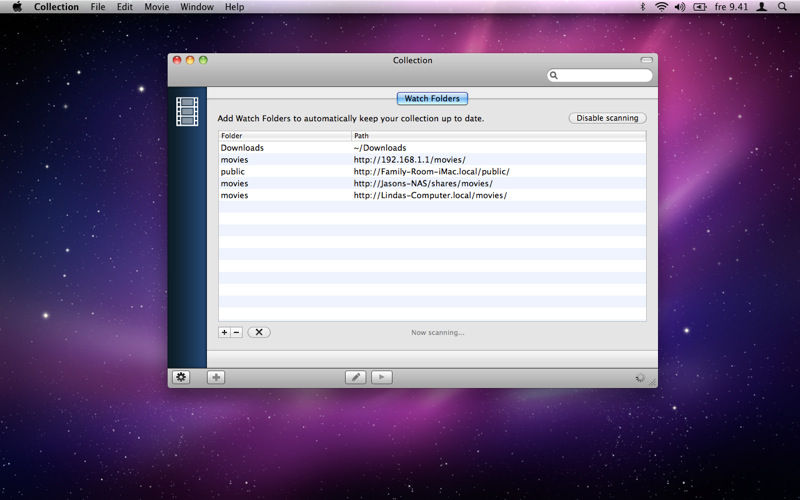This screenshot has width=800, height=500.
Task: Open the Movie menu
Action: pyautogui.click(x=156, y=7)
